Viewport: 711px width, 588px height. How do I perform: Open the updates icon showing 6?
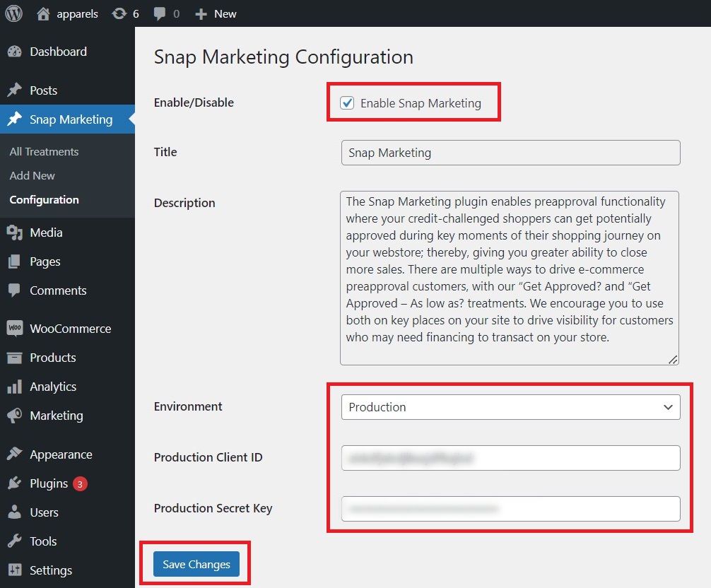pyautogui.click(x=119, y=13)
